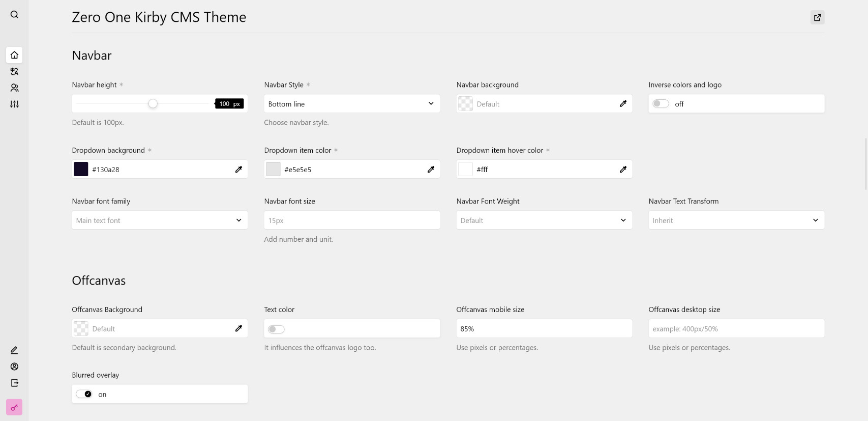Click the Offcanvas desktop size input field
This screenshot has width=868, height=421.
click(736, 329)
